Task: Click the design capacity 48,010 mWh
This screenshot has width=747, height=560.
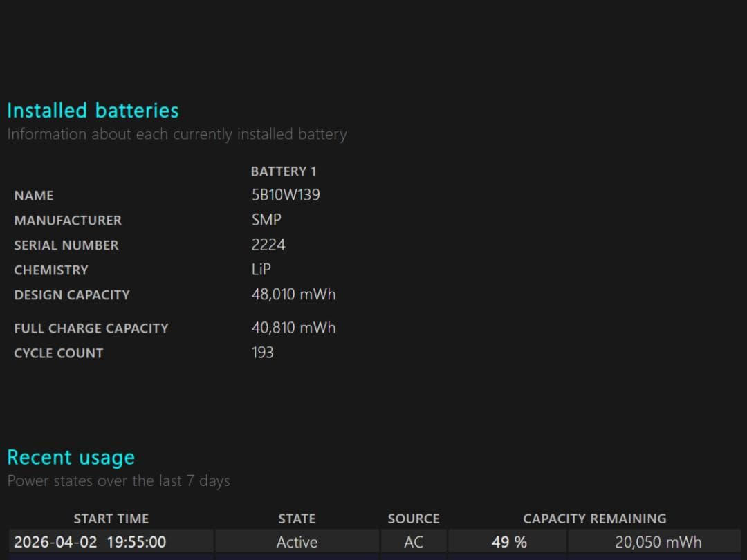Action: [293, 294]
